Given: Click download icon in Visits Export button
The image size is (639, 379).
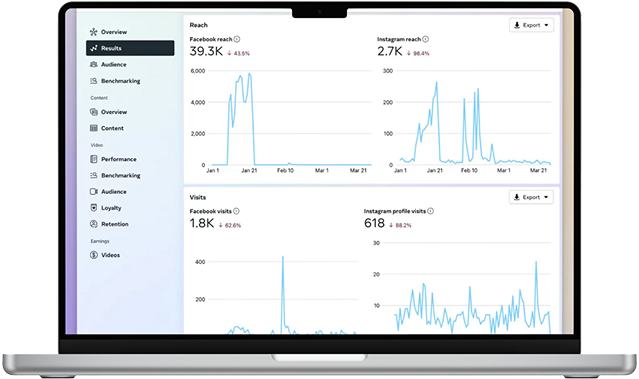Looking at the screenshot, I should click(517, 197).
